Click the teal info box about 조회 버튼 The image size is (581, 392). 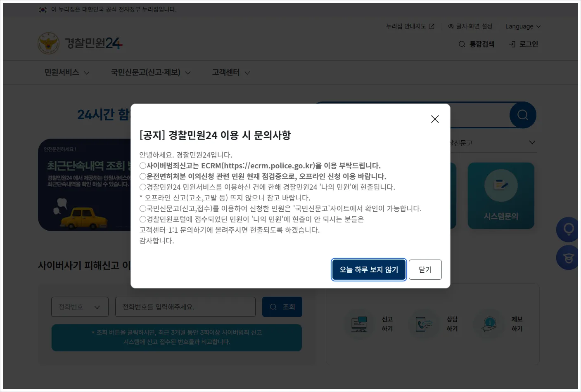(x=177, y=338)
